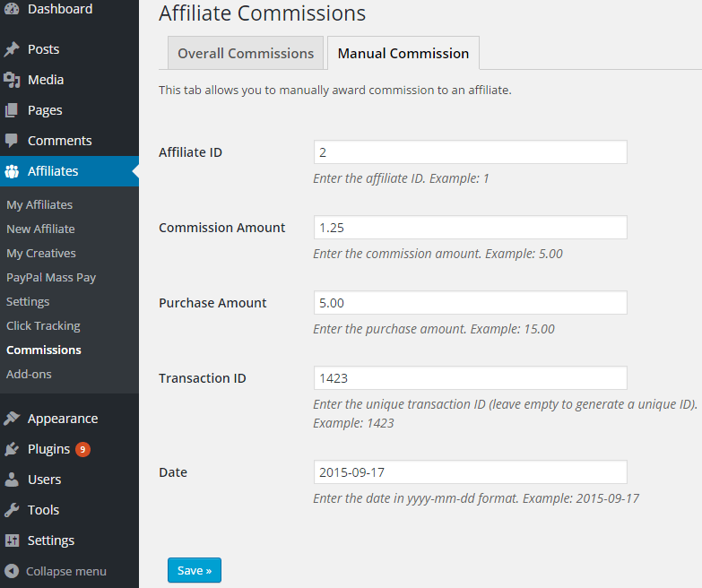Click 'Enter the unique transaction ID' hint text
Viewport: 702px width, 588px height.
(506, 413)
